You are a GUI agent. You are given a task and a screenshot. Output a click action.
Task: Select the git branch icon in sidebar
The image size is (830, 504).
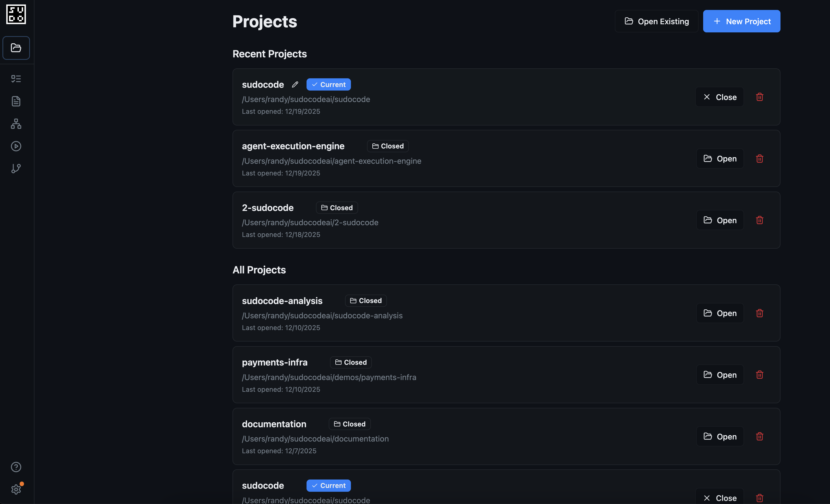pyautogui.click(x=16, y=169)
